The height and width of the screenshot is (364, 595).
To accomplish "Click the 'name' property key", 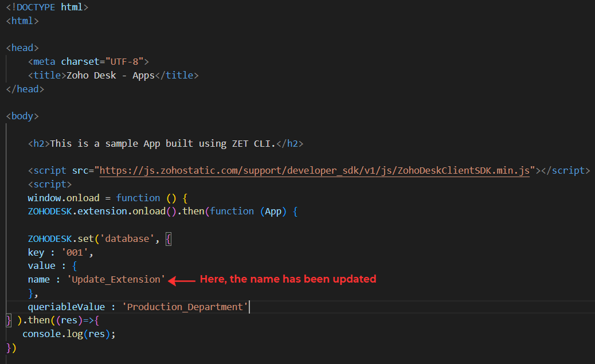I will (39, 280).
